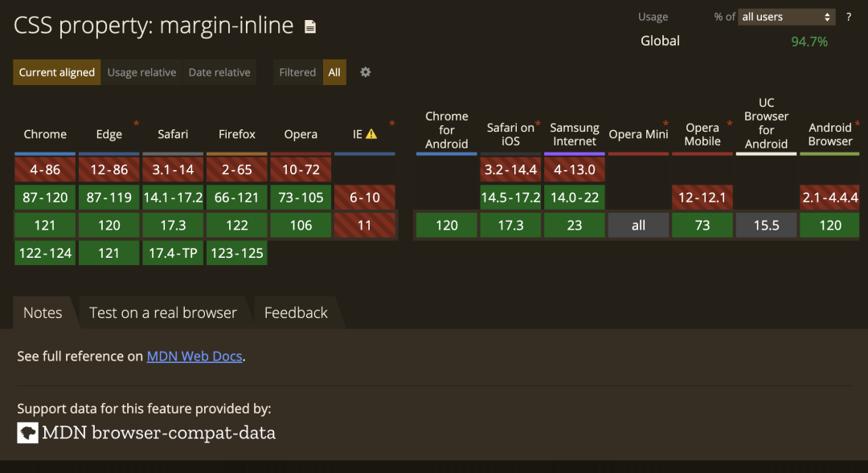The width and height of the screenshot is (868, 473).
Task: Click the MDN browser-compat-data logo icon
Action: tap(27, 433)
